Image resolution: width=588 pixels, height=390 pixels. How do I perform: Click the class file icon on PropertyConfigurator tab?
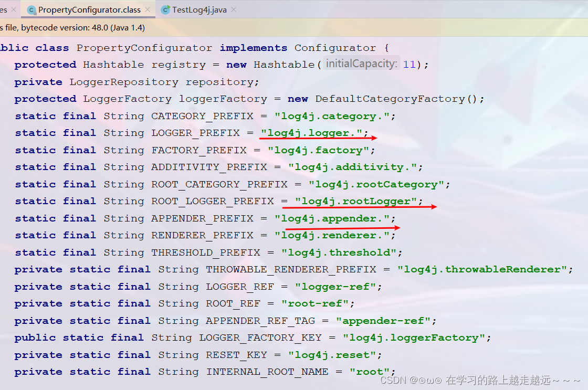pyautogui.click(x=32, y=10)
